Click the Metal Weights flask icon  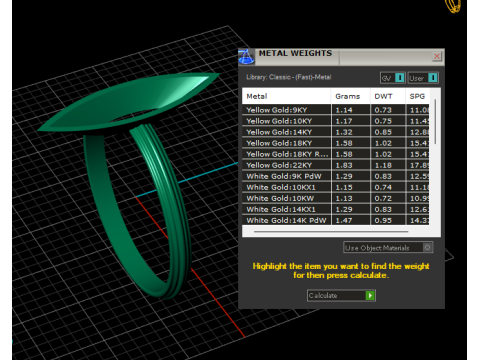pyautogui.click(x=246, y=57)
